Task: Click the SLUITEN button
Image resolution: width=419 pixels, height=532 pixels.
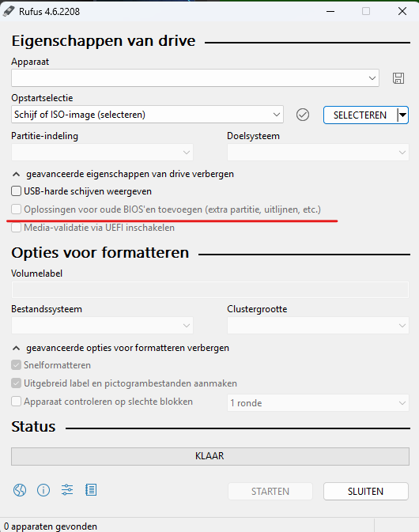Action: coord(366,491)
